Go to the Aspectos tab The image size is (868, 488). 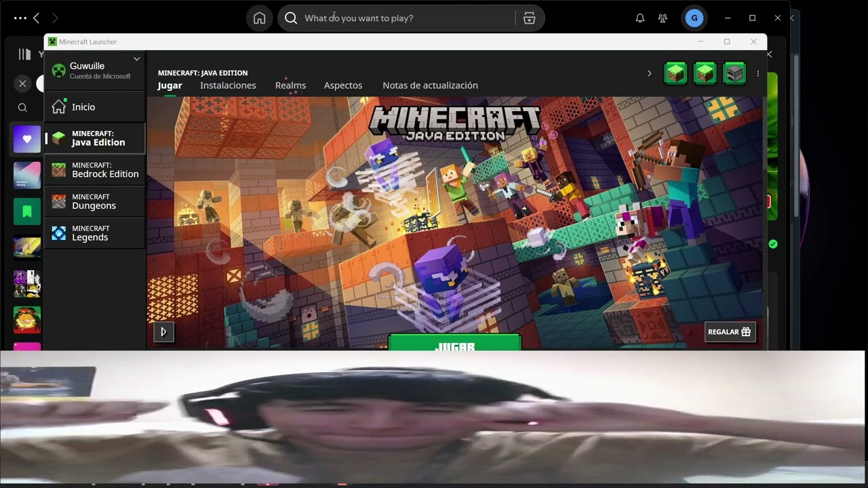[x=343, y=85]
